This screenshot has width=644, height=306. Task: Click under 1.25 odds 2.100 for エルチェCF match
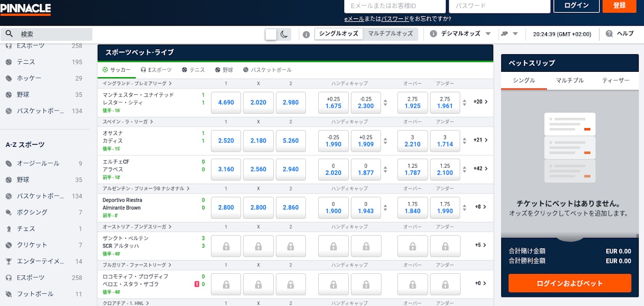(x=445, y=169)
